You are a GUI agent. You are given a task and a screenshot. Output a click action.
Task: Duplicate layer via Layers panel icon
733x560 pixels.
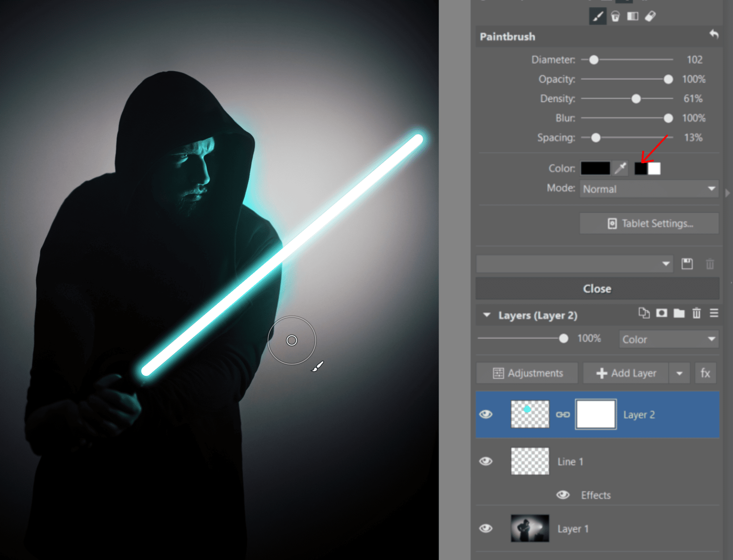[644, 313]
